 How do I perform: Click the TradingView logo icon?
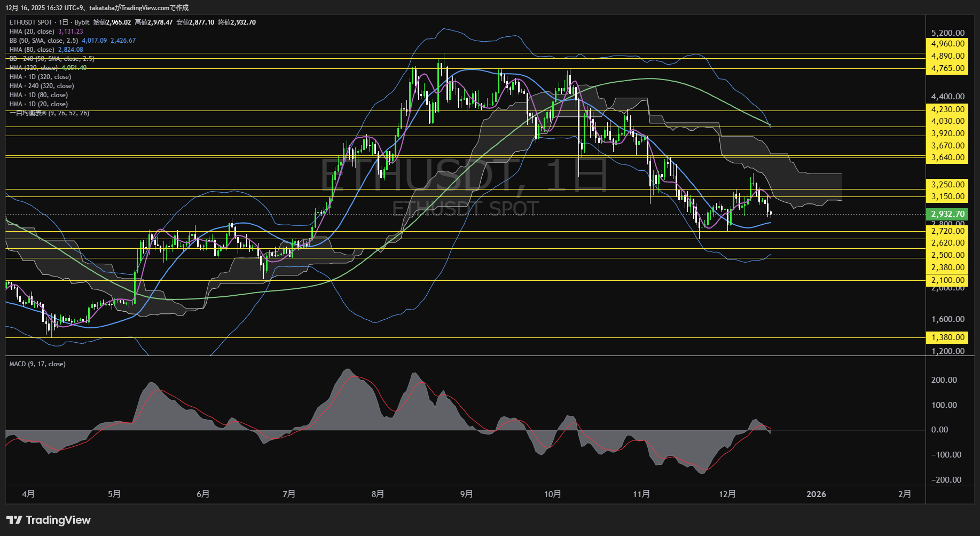point(14,520)
